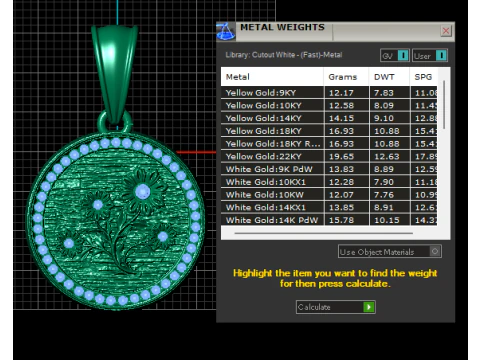
Task: Select the Yellow Gold:9KY row
Action: pos(329,93)
